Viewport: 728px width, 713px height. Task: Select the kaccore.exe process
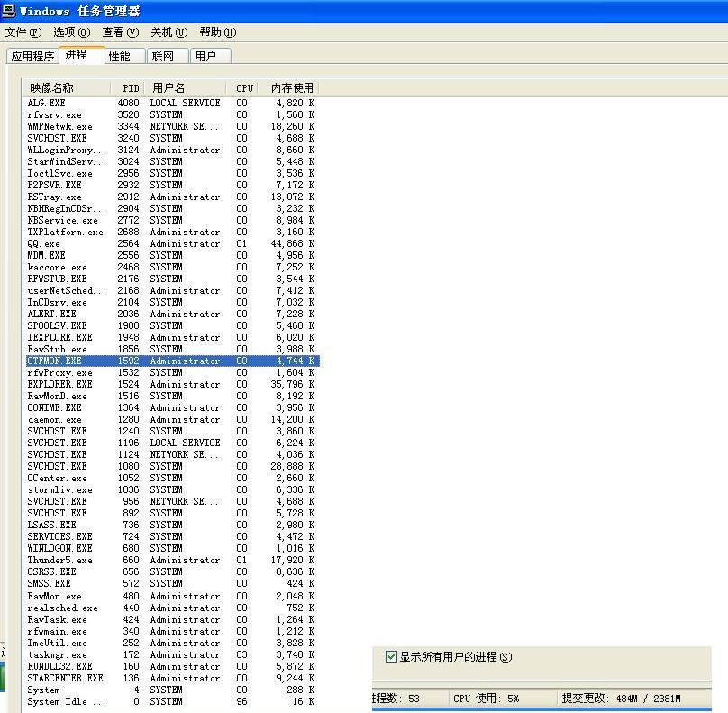[x=172, y=267]
